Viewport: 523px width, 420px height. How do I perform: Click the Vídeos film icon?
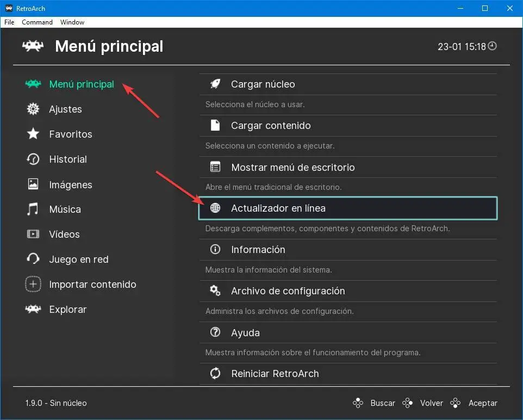[33, 234]
